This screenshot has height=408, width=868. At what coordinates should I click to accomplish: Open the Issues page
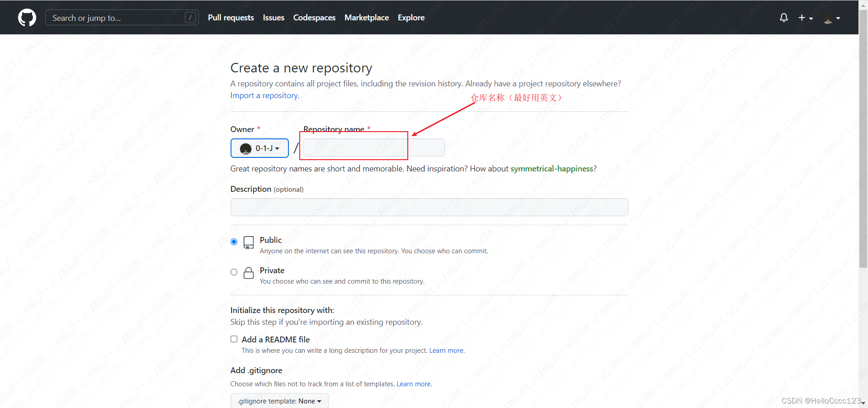click(x=274, y=18)
